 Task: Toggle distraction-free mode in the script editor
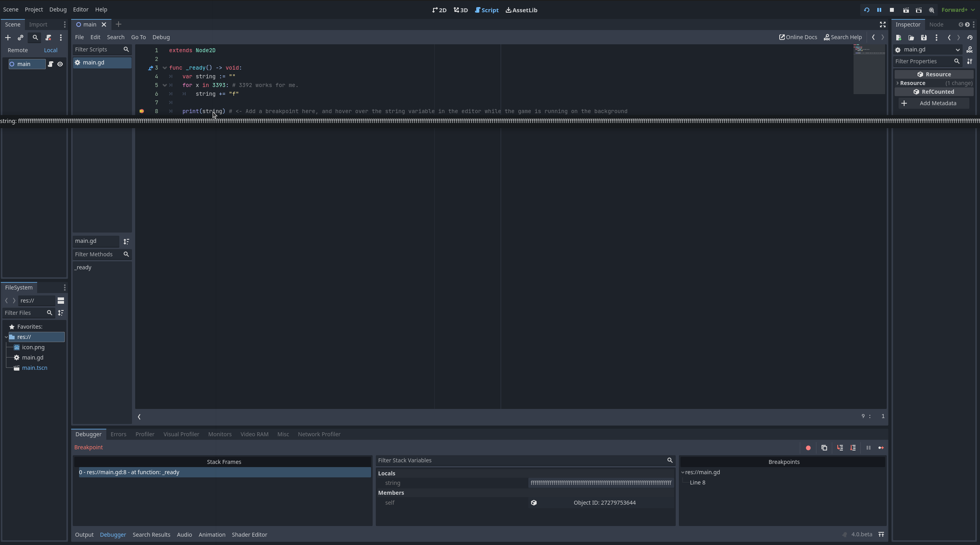883,25
